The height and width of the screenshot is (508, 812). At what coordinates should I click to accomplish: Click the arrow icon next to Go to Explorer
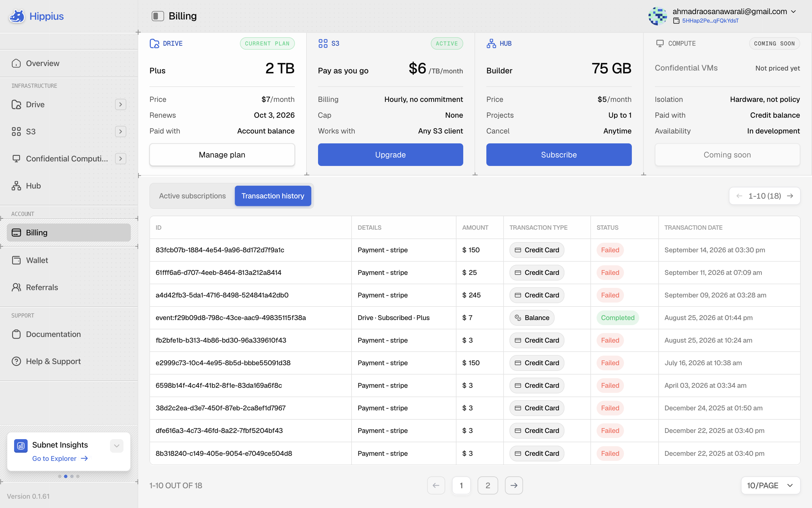(x=84, y=458)
